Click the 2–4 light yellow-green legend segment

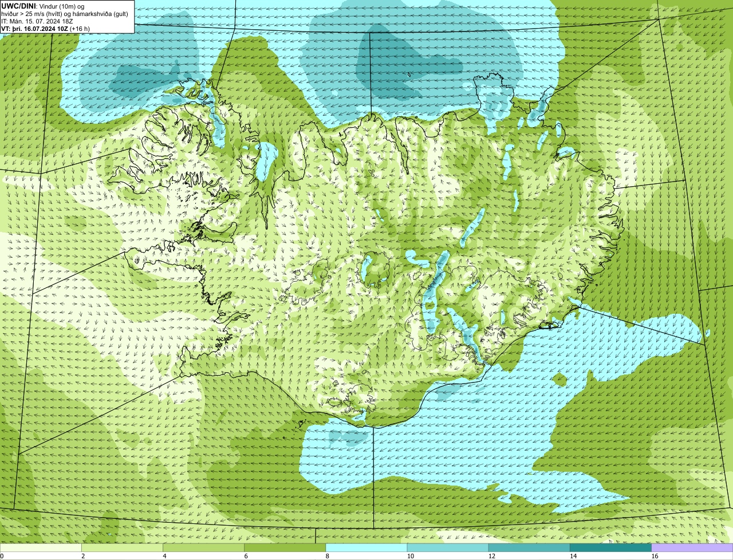pos(122,547)
